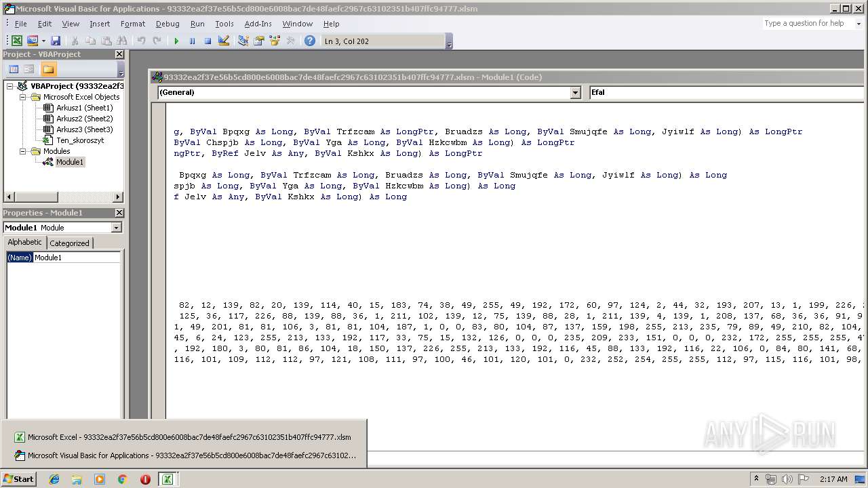Close the Properties - Module1 panel
This screenshot has height=488, width=868.
[x=119, y=213]
